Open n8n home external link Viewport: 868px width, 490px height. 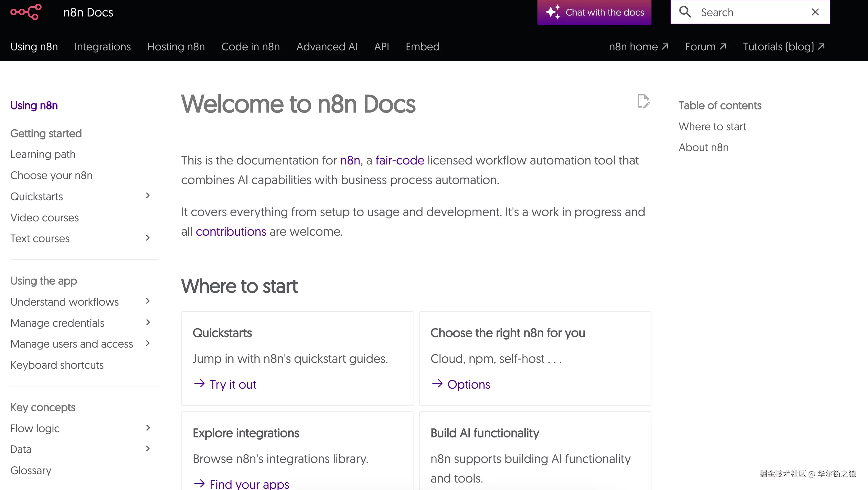638,47
